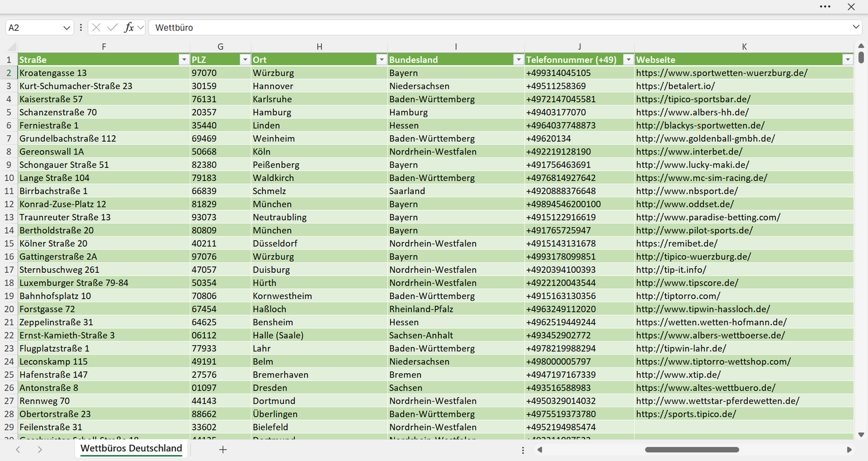The image size is (868, 461).
Task: Open the Insert Function fx dialog
Action: pos(129,28)
